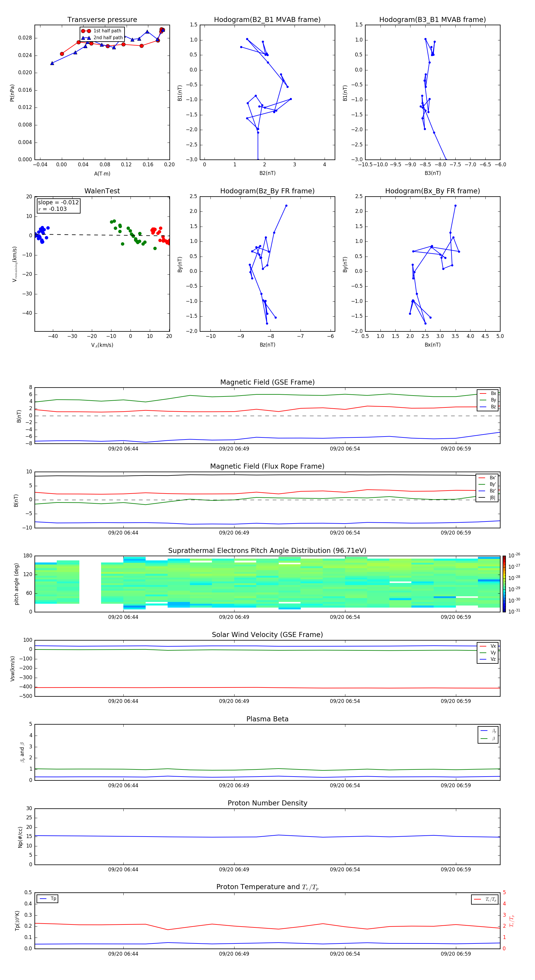
Task: Click the pitch angle spectrogram colorbar
Action: [x=504, y=584]
